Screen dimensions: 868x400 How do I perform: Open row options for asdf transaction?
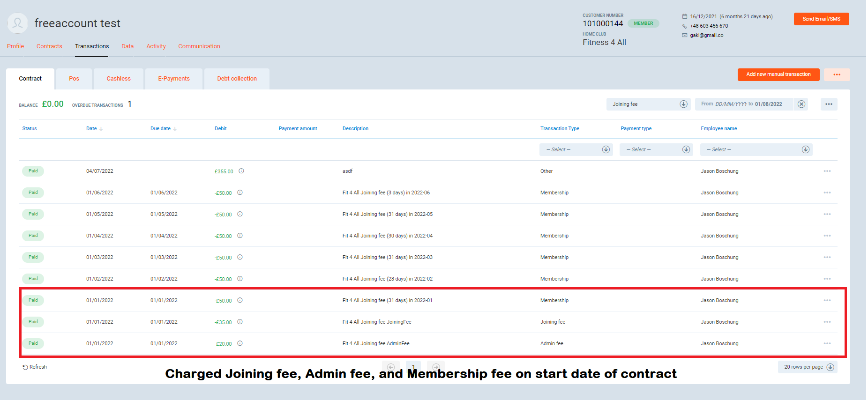[827, 171]
